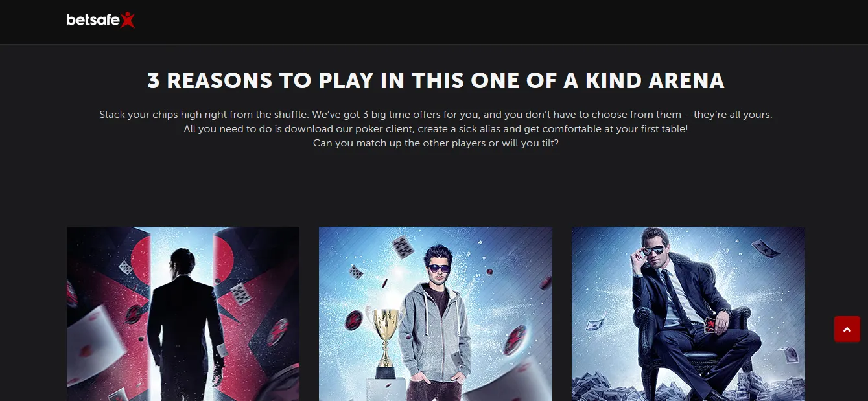Image resolution: width=868 pixels, height=401 pixels.
Task: Open the suited man on armchair image
Action: (x=688, y=314)
